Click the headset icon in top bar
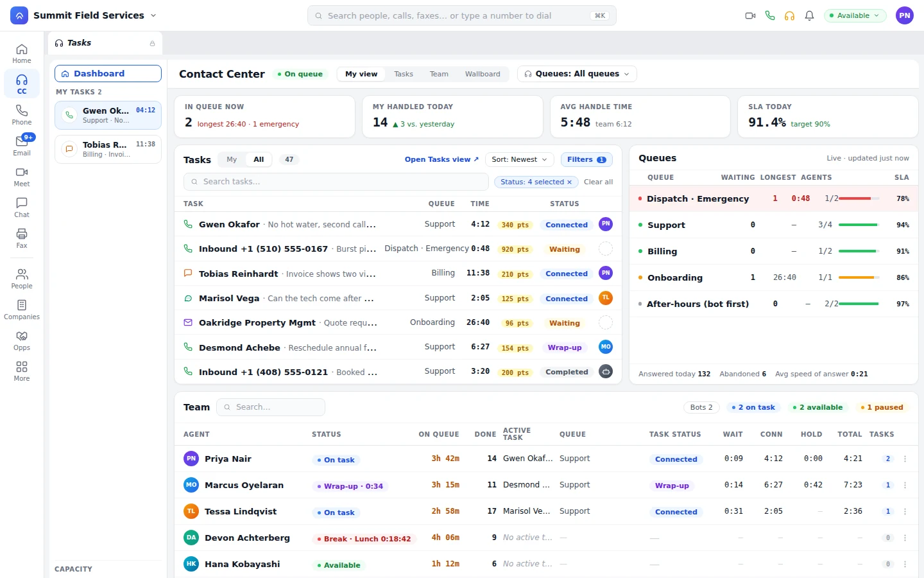The width and height of the screenshot is (924, 578). 790,15
